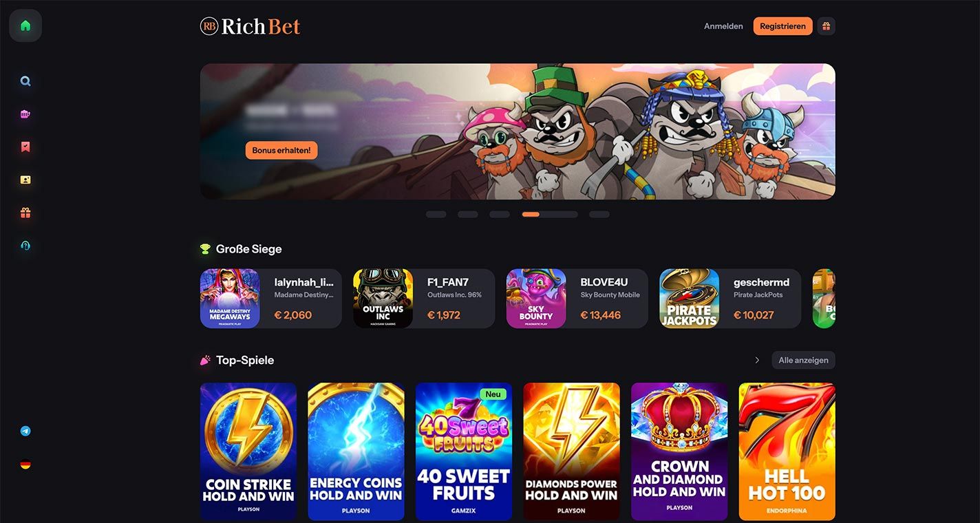Open the pink casino icon in sidebar
980x523 pixels.
pyautogui.click(x=25, y=114)
